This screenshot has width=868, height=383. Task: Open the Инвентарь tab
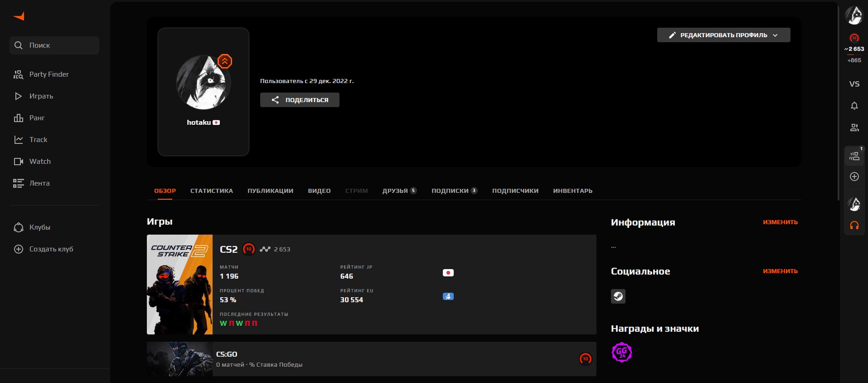(x=572, y=191)
